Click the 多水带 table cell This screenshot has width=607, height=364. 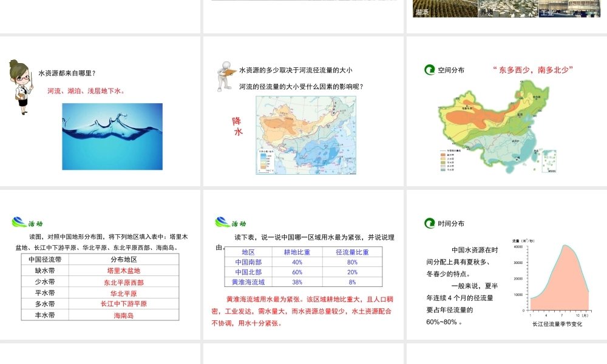pyautogui.click(x=45, y=304)
